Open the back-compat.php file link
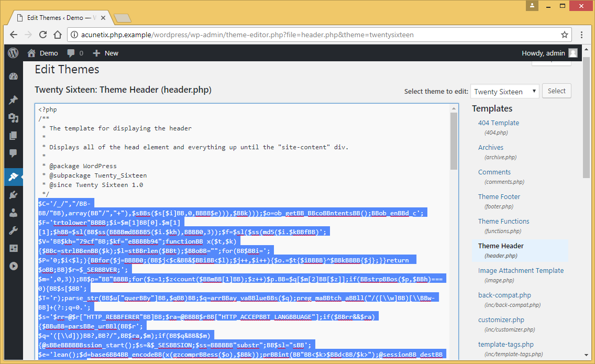Screen dimensions: 595x364 tap(504, 295)
